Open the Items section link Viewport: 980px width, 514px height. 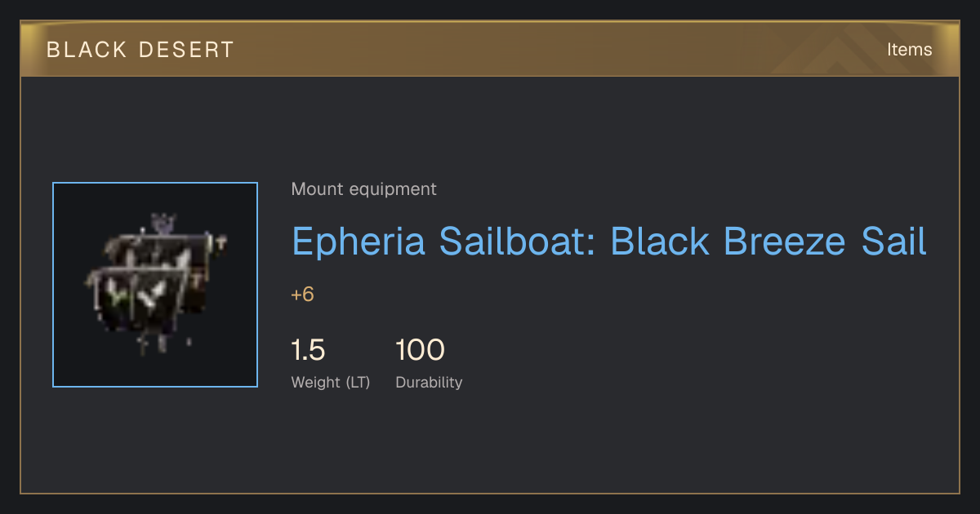click(x=909, y=50)
